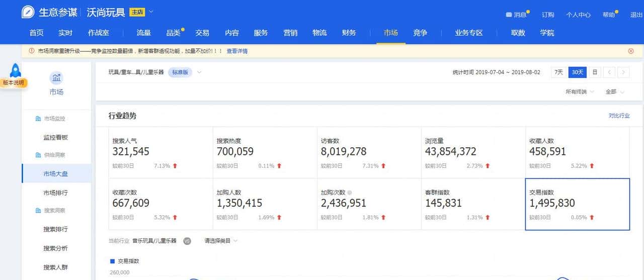Click the 搜索洞察 section icon
This screenshot has height=280, width=644.
[38, 210]
